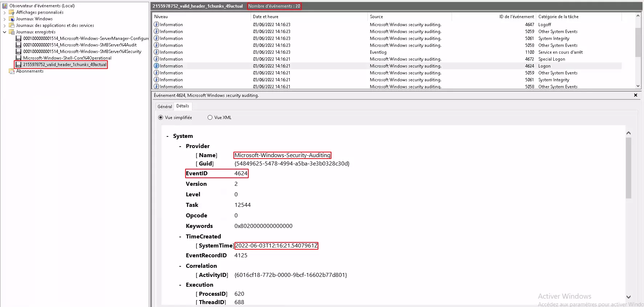The image size is (644, 307).
Task: Close the event 4624 preview pane
Action: click(x=635, y=95)
